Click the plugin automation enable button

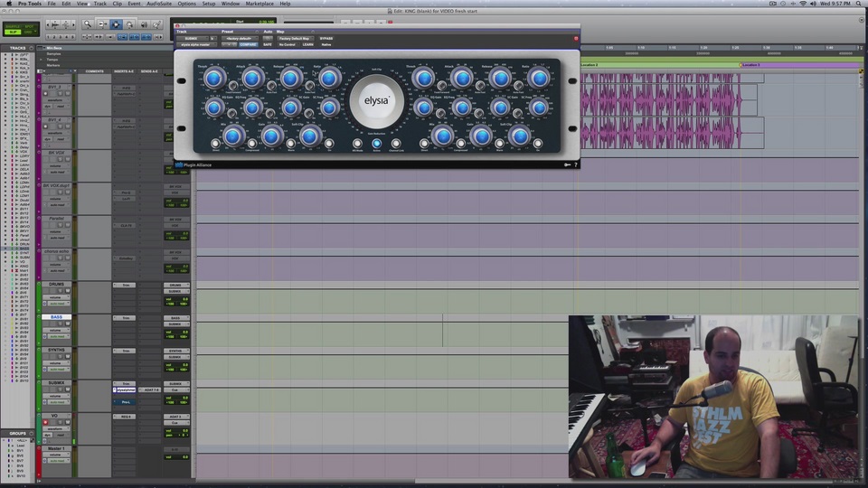coord(268,38)
